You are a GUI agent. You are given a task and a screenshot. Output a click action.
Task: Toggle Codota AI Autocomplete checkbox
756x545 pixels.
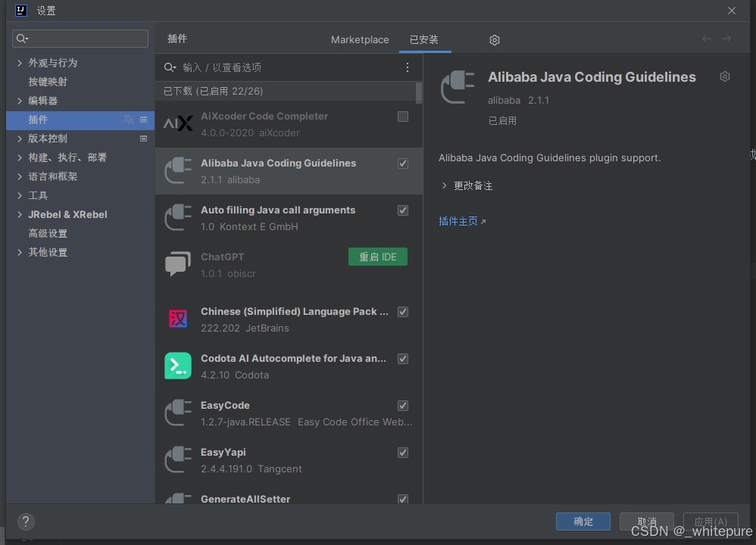point(403,359)
